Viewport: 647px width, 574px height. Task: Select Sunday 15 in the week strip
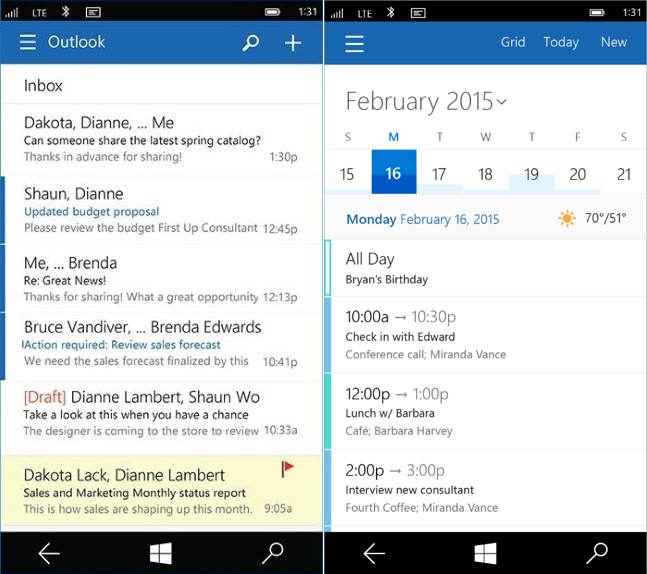[347, 172]
